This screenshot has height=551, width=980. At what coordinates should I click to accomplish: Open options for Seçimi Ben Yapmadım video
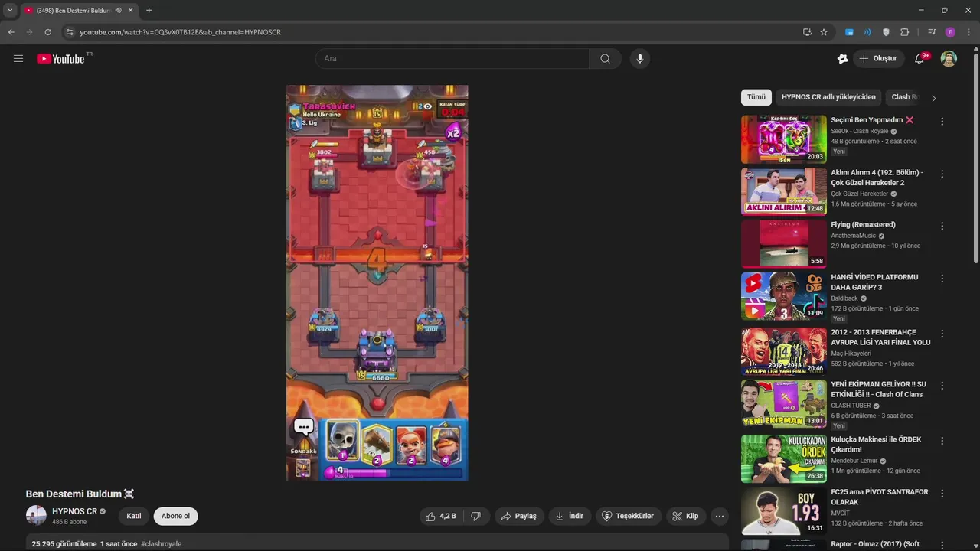tap(942, 122)
